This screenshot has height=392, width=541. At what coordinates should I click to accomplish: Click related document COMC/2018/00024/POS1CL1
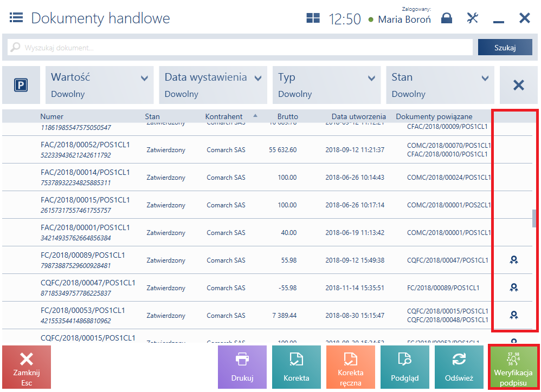pyautogui.click(x=449, y=178)
